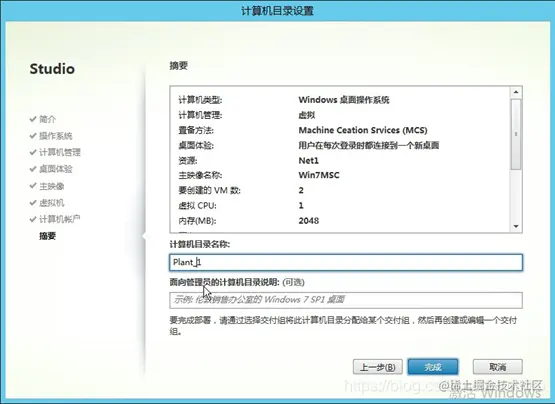Go to the 简介 wizard step
This screenshot has height=404, width=555.
[47, 119]
